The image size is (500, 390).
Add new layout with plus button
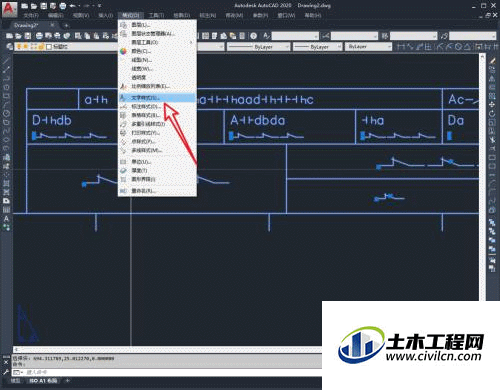coord(68,381)
